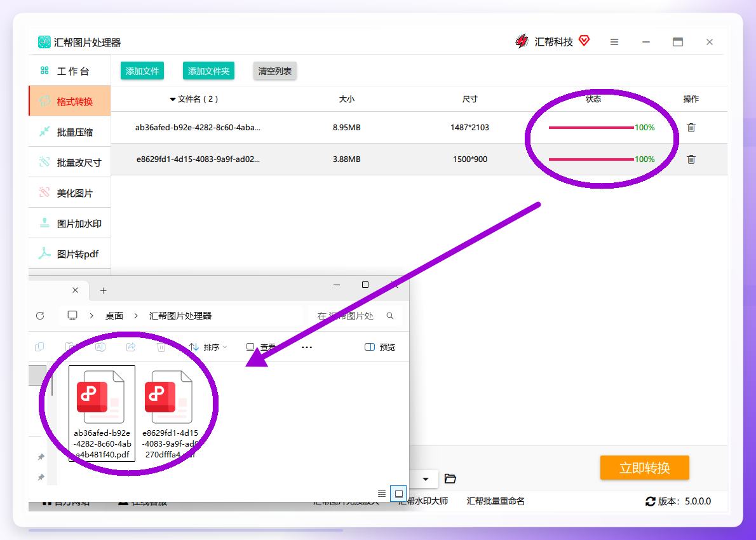
Task: Open the 批量改尺寸 resize section
Action: (x=70, y=163)
